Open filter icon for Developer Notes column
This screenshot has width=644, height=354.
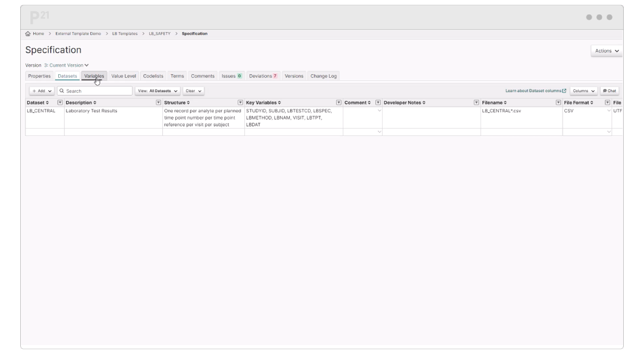point(476,103)
